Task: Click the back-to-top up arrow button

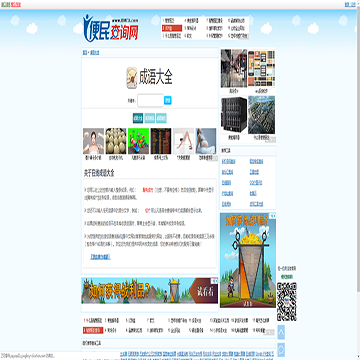Action: click(281, 332)
